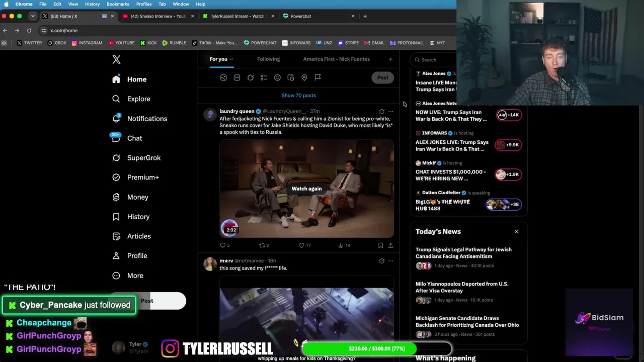Switch to the Powerchat browser tab
This screenshot has width=644, height=362.
[318, 16]
